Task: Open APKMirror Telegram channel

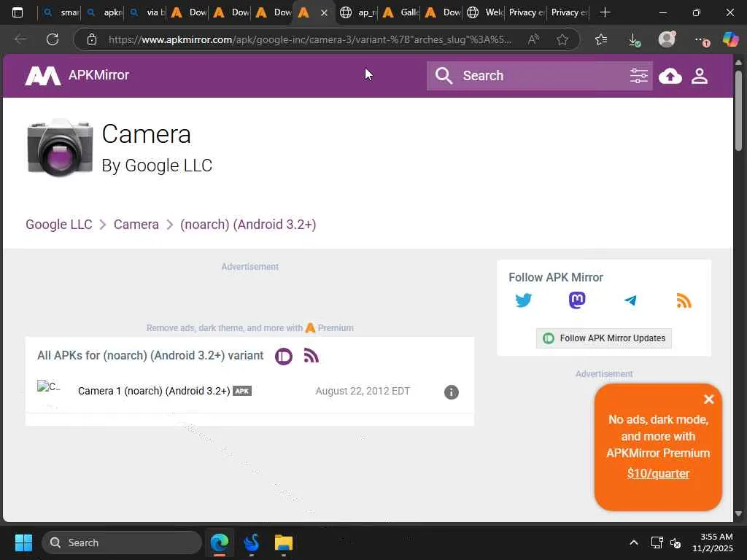Action: coord(630,300)
